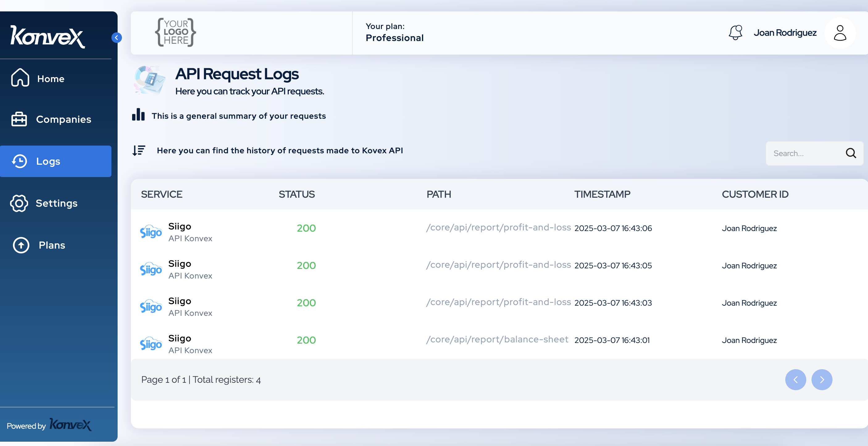Click the sort order icon
This screenshot has height=446, width=868.
(x=139, y=151)
